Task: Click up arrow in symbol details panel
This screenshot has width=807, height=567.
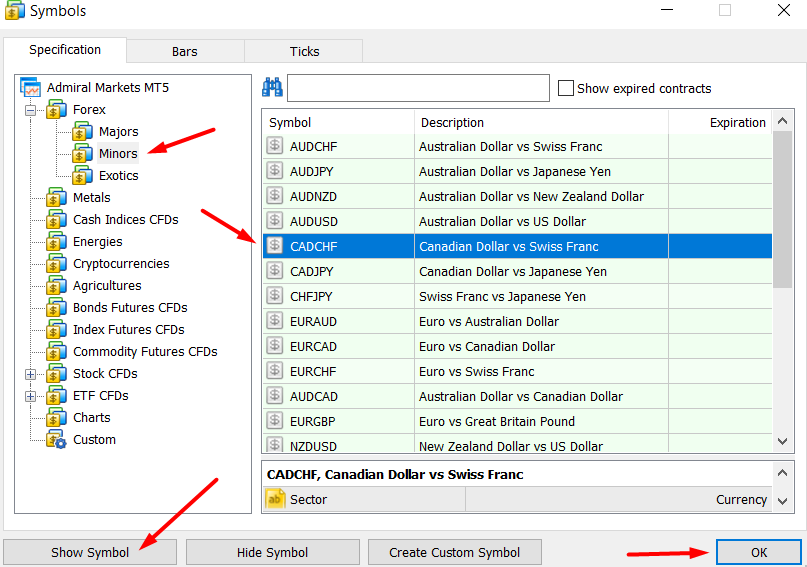Action: click(782, 473)
